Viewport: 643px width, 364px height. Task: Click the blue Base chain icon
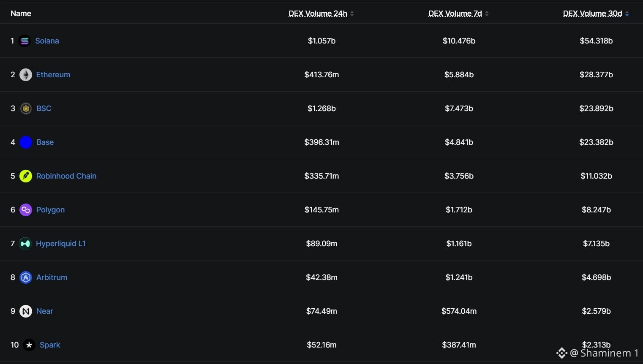(x=26, y=142)
